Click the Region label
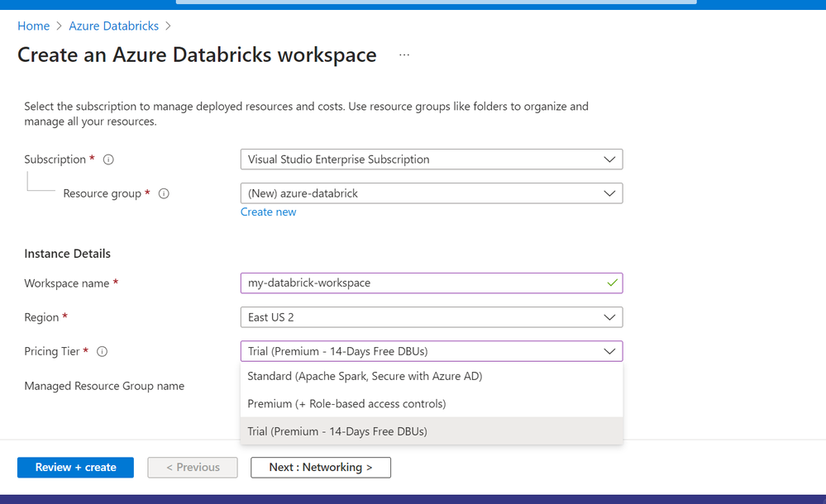This screenshot has height=504, width=826. pyautogui.click(x=41, y=317)
